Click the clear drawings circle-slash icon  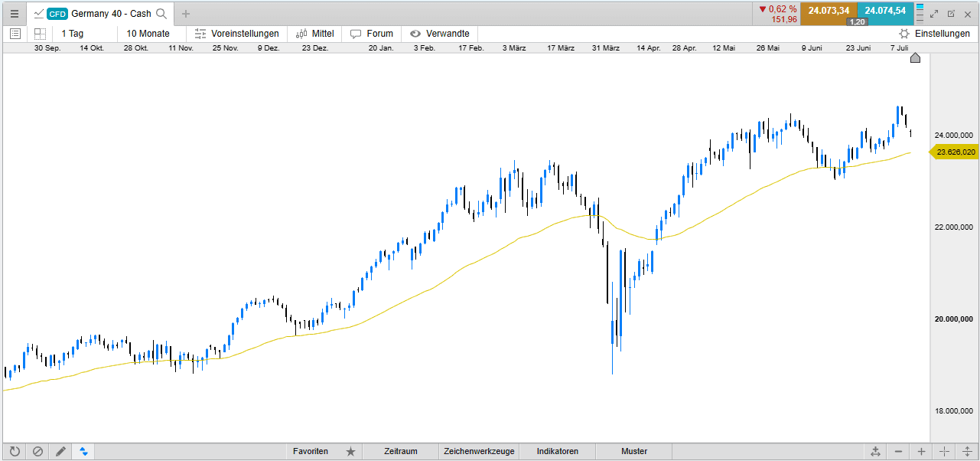(x=37, y=452)
